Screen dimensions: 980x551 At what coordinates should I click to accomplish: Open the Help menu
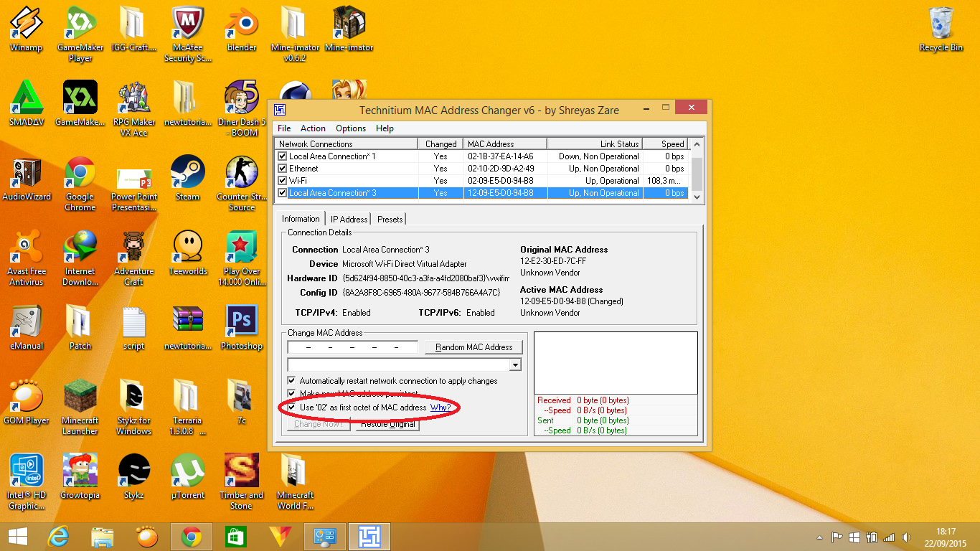tap(385, 128)
